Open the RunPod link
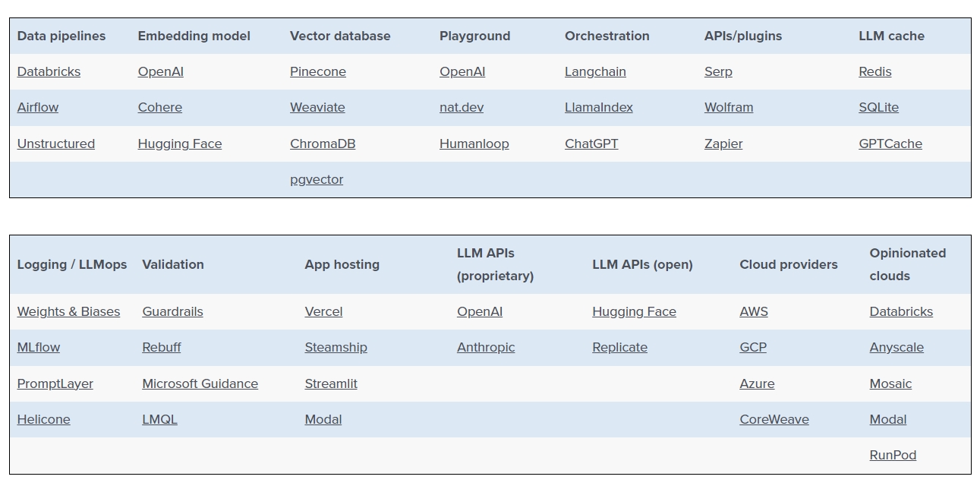 click(x=893, y=455)
